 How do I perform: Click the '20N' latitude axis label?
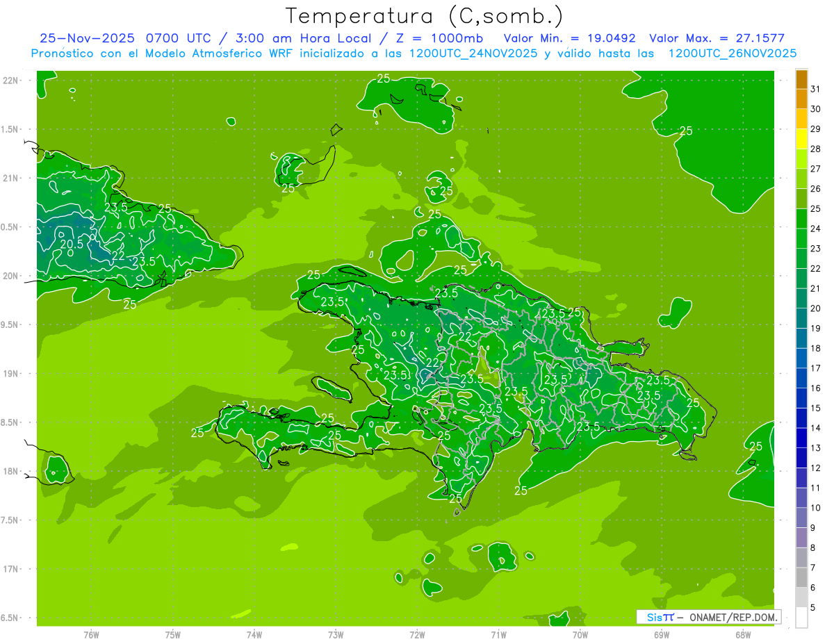tap(10, 276)
